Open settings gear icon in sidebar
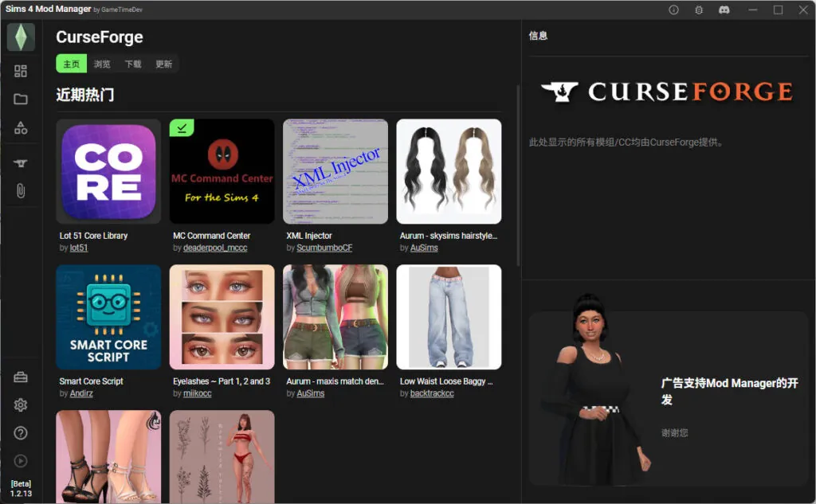This screenshot has width=816, height=504. point(21,404)
